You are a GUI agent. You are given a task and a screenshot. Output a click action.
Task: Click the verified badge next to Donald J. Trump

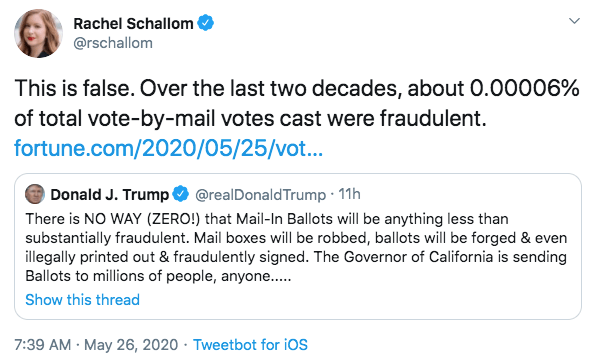tap(180, 194)
